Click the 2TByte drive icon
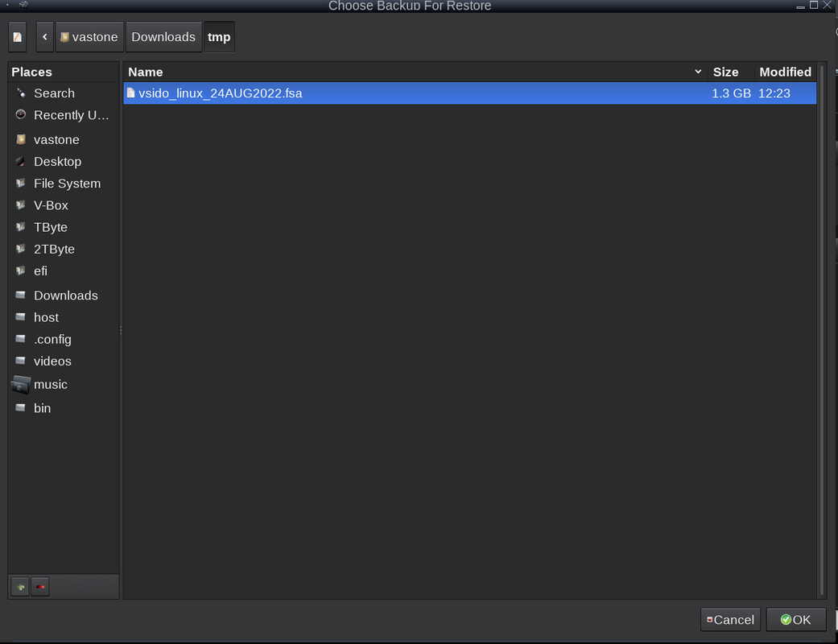838x644 pixels. pos(21,249)
